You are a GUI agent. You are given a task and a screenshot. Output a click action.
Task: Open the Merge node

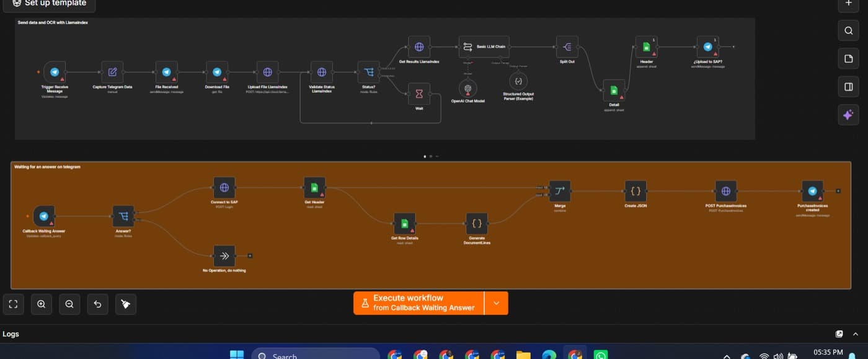pyautogui.click(x=560, y=191)
